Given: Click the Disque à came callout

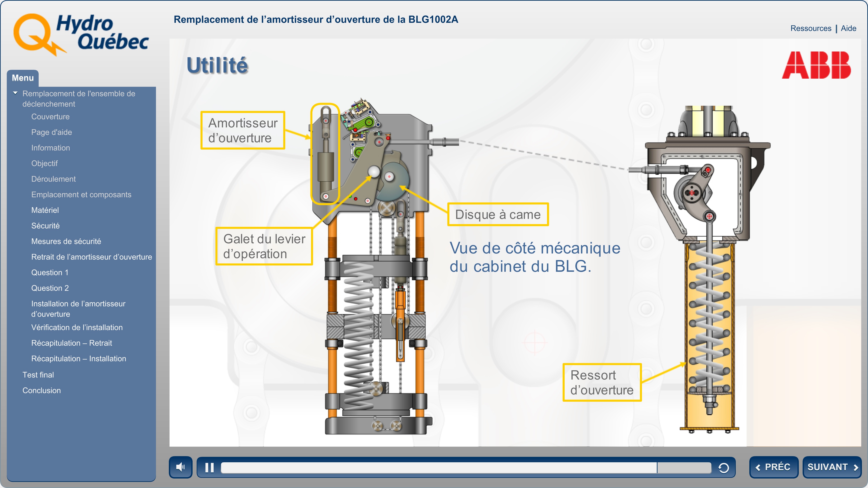Looking at the screenshot, I should point(498,215).
